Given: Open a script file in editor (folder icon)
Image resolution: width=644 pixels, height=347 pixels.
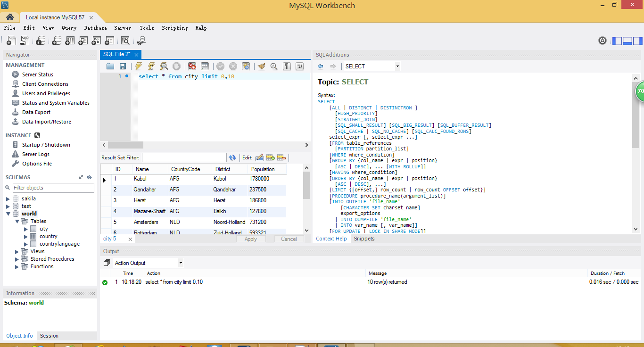Looking at the screenshot, I should point(110,66).
